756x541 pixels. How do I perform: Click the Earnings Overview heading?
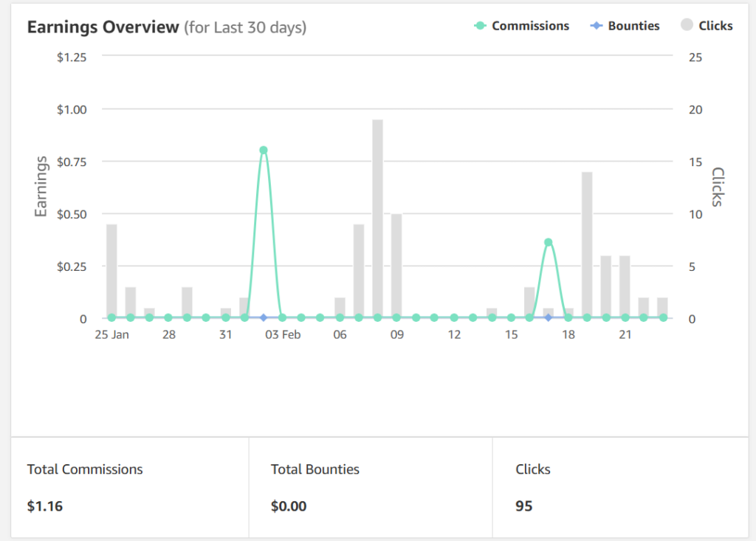coord(103,27)
